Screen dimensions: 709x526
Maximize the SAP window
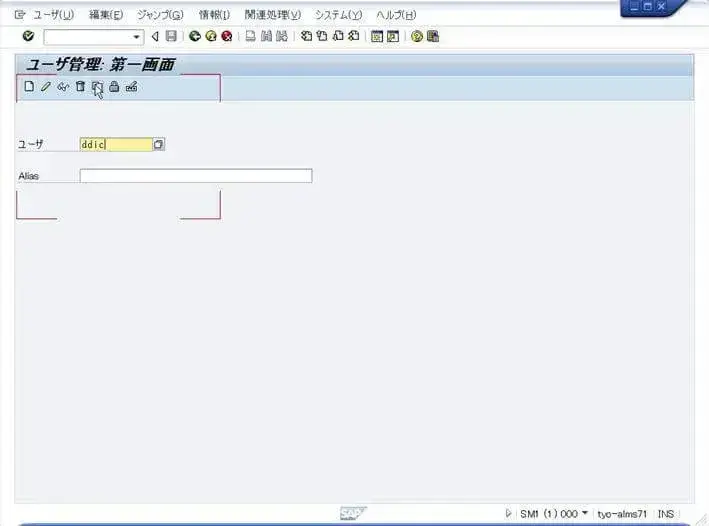click(x=648, y=6)
